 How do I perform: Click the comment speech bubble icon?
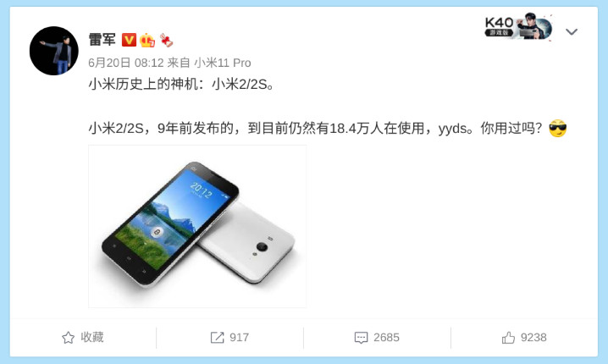click(x=361, y=338)
